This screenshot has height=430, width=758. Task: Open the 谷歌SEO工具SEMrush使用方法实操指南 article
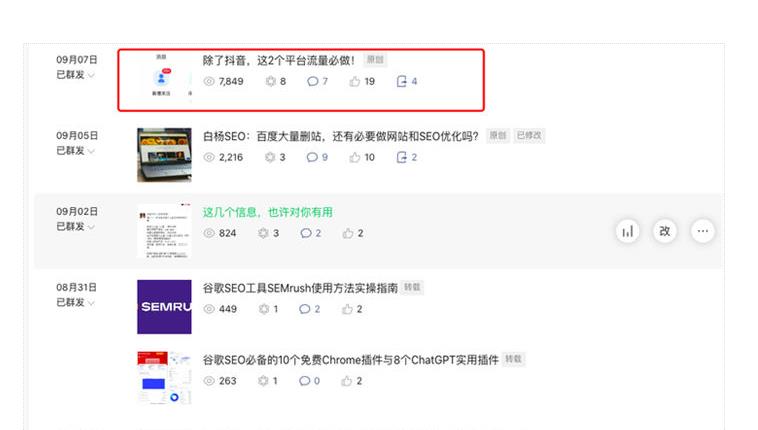[300, 287]
